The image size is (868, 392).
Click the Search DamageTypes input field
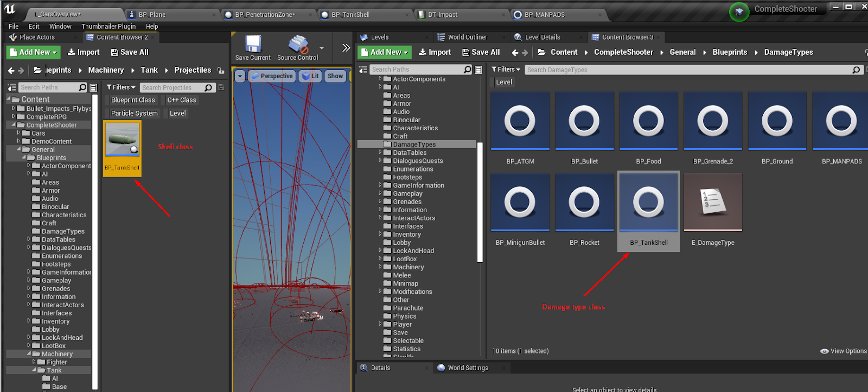(689, 69)
